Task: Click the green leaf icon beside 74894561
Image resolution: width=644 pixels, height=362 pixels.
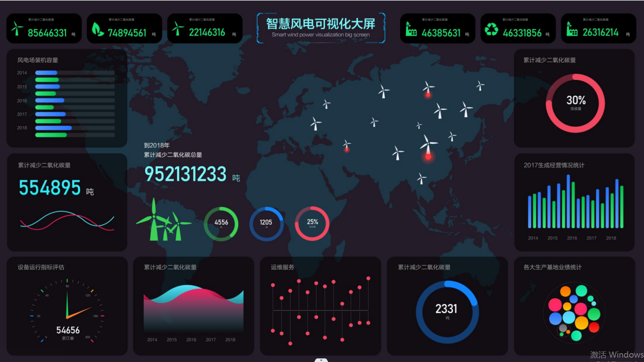Action: 98,29
